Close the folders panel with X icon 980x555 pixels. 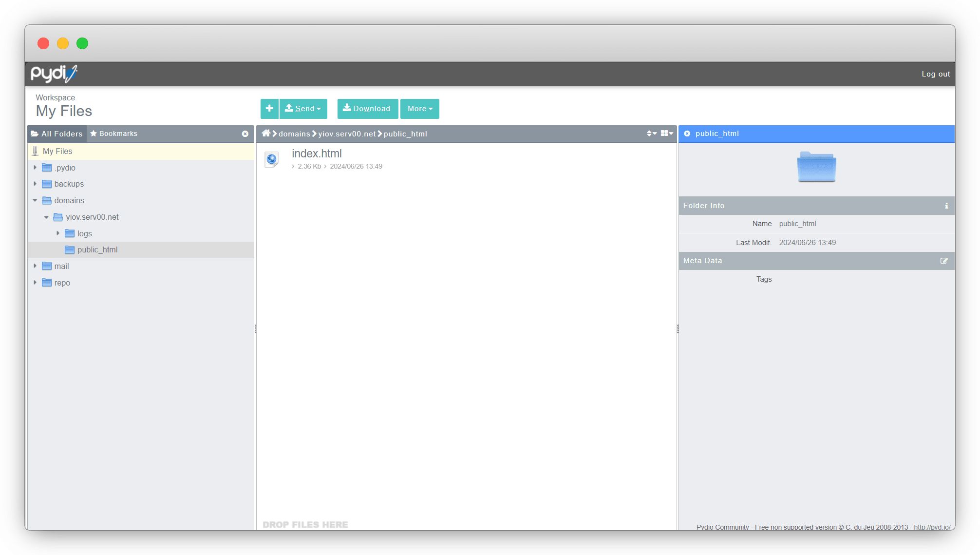245,134
